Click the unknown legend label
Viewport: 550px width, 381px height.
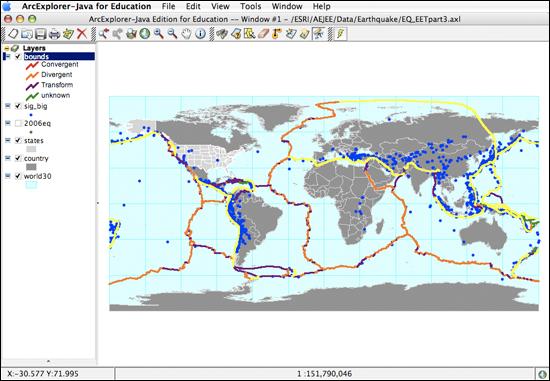55,95
